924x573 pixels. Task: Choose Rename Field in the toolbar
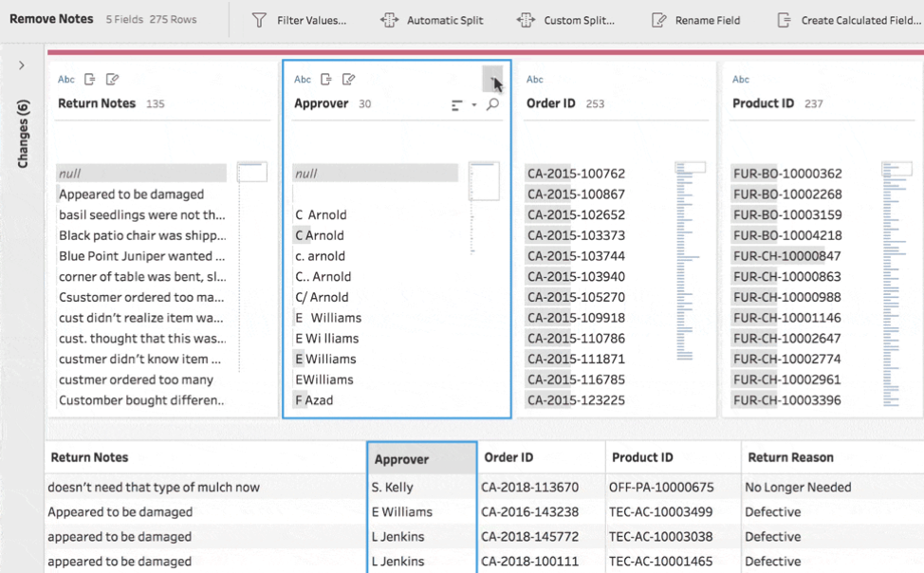[x=696, y=20]
